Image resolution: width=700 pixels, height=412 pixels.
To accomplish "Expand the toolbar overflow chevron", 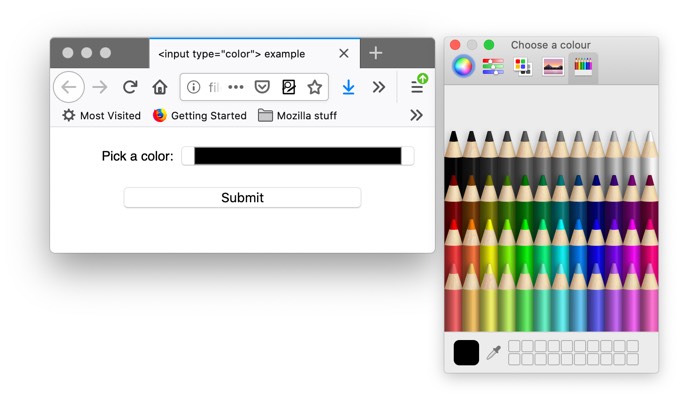I will click(x=378, y=87).
